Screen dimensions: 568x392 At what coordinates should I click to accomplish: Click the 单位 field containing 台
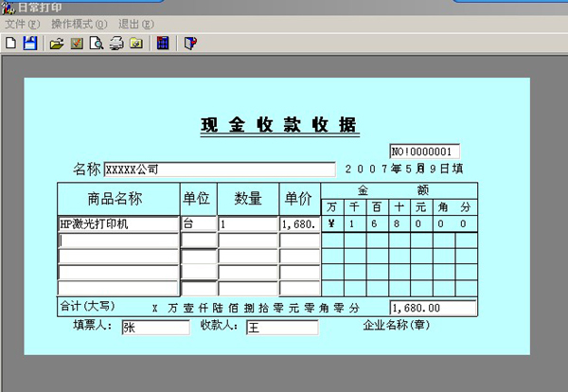click(198, 224)
